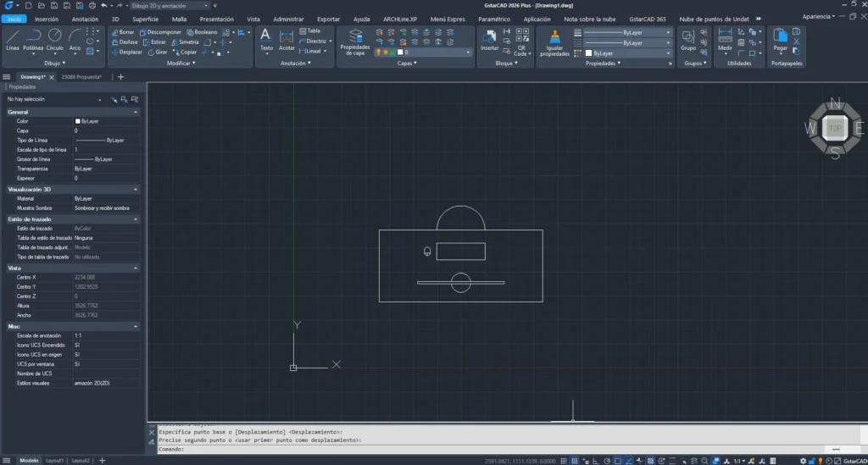868x465 pixels.
Task: Toggle object snap tracking in status bar
Action: (629, 460)
